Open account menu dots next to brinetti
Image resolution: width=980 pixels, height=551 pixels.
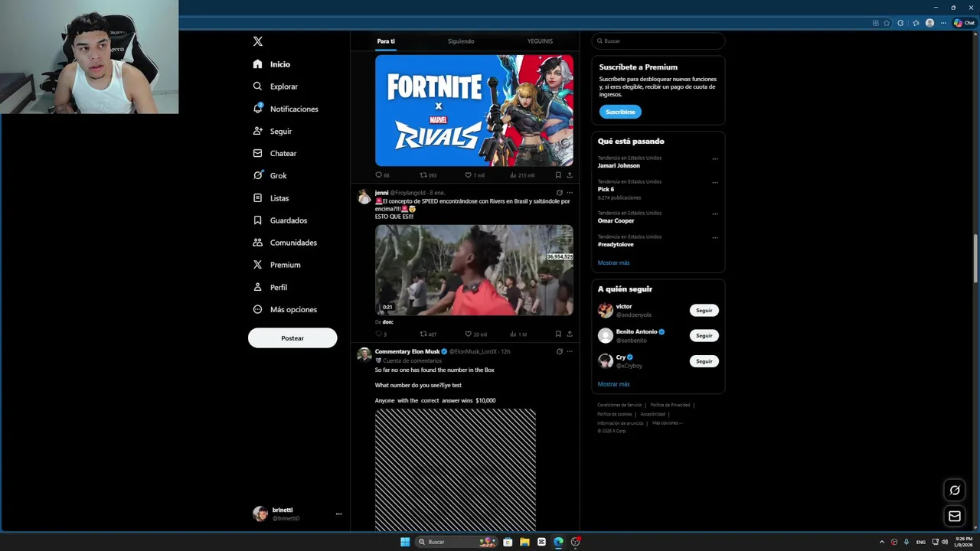(338, 514)
